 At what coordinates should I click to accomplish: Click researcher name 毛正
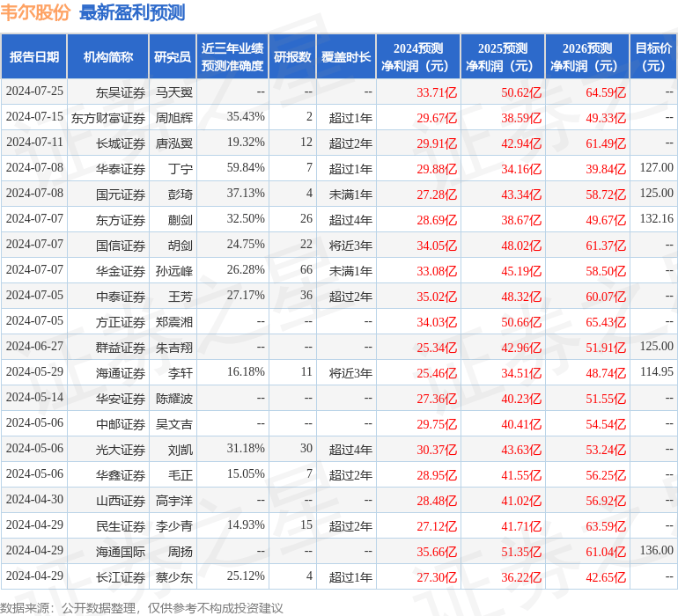point(181,475)
